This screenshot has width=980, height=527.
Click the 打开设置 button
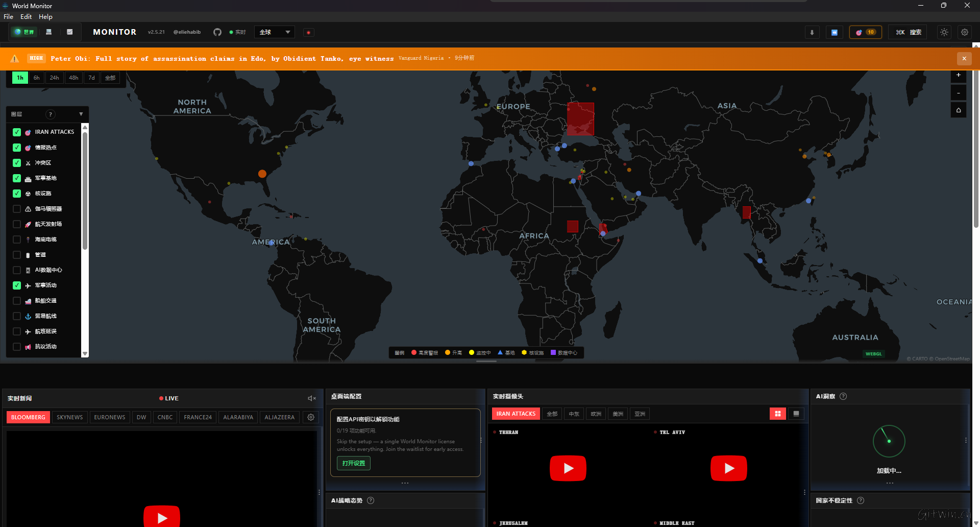click(x=354, y=463)
